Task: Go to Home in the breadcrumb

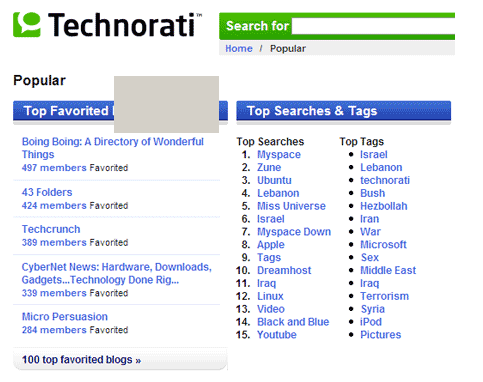Action: click(x=239, y=49)
